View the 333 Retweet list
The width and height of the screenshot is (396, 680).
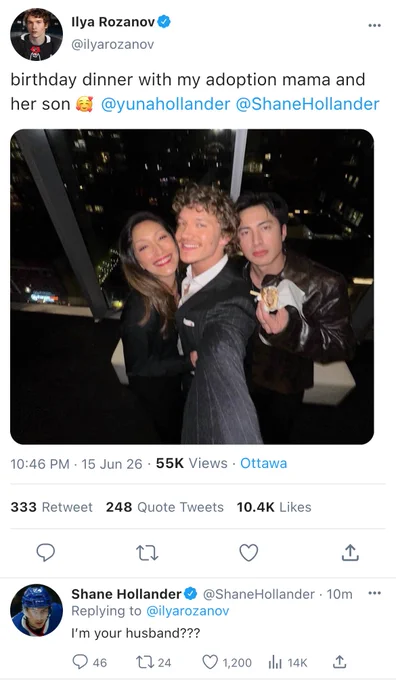coord(51,507)
